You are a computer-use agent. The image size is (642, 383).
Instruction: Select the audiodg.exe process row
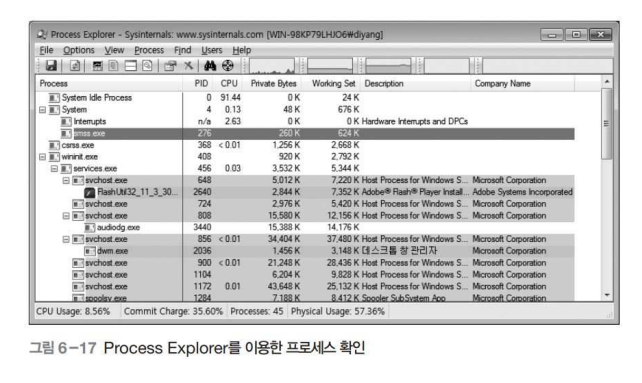[x=305, y=227]
